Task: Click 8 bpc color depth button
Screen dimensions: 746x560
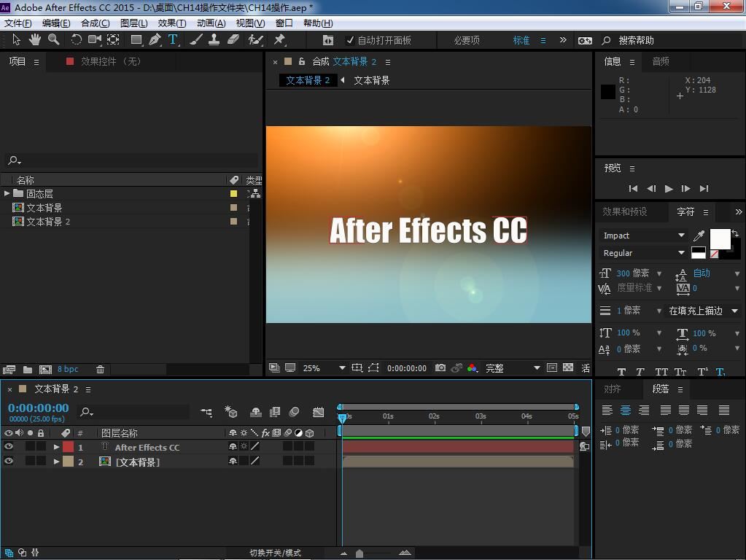Action: [x=68, y=369]
